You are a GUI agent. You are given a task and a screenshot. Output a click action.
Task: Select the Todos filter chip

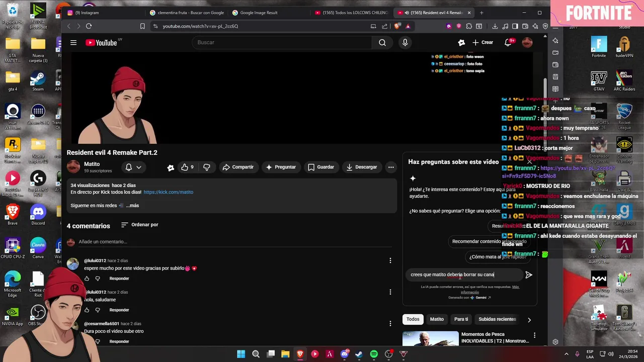coord(413,319)
